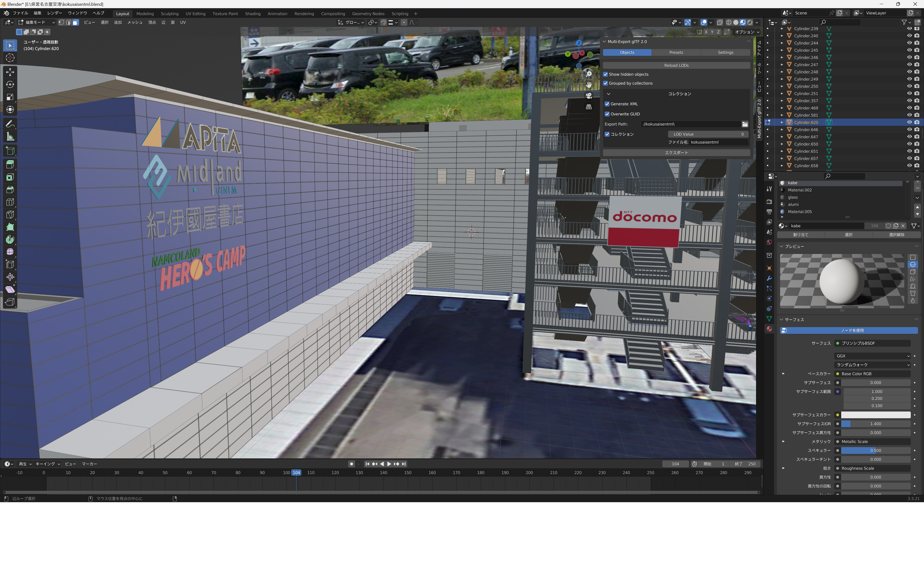This screenshot has height=583, width=924.
Task: Select the Bevel tool
Action: click(x=10, y=190)
